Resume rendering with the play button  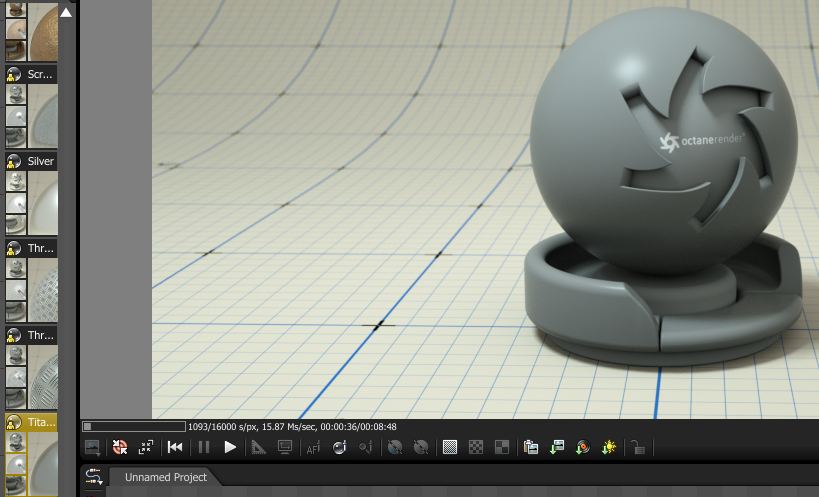coord(230,447)
